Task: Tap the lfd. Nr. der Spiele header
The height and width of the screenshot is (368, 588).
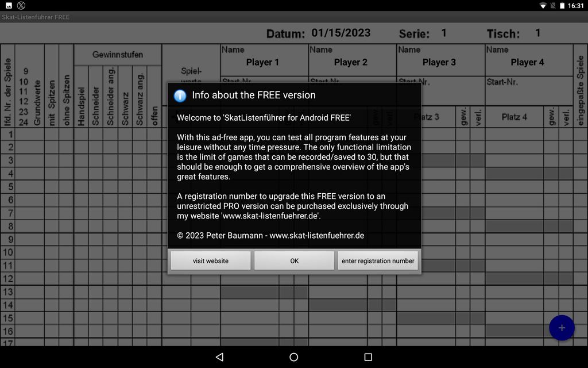Action: (7, 92)
